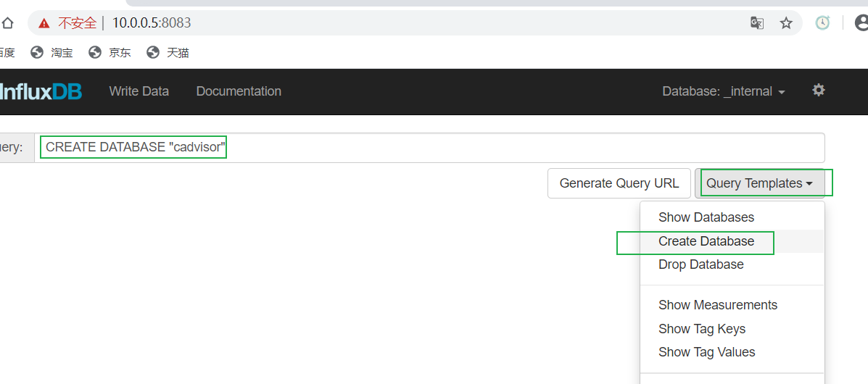Viewport: 868px width, 384px height.
Task: Click the settings gear icon in navbar
Action: pyautogui.click(x=819, y=91)
